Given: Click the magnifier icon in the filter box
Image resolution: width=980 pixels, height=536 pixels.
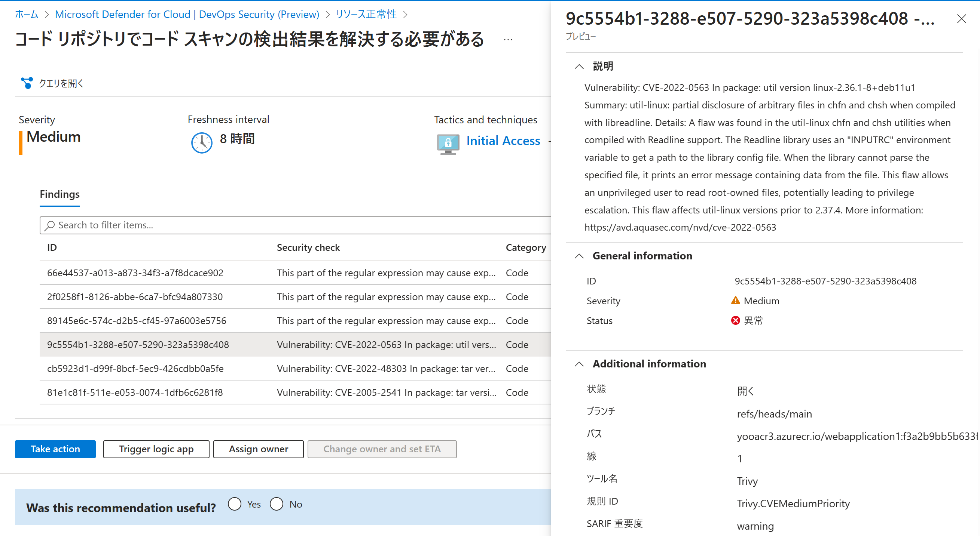Looking at the screenshot, I should pyautogui.click(x=50, y=225).
